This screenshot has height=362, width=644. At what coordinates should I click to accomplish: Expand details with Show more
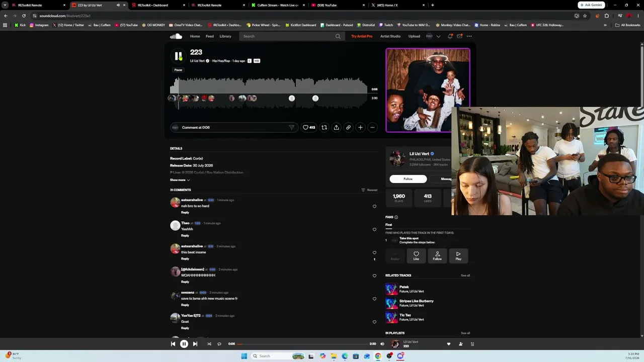(180, 180)
